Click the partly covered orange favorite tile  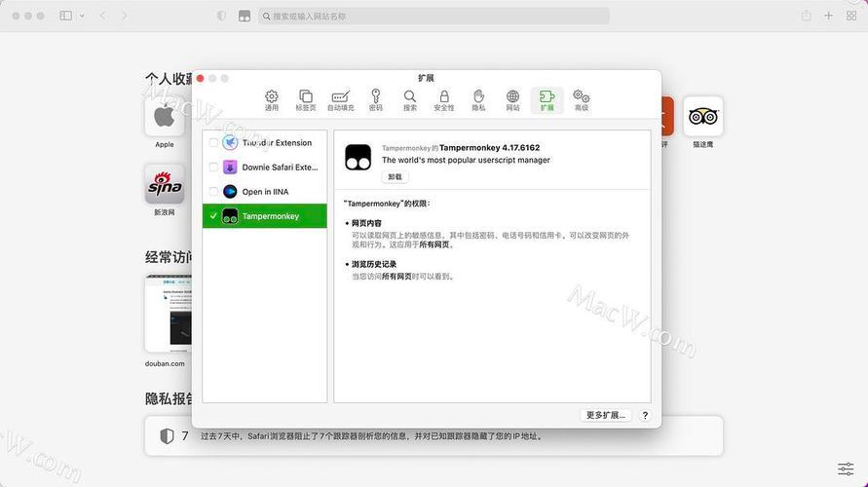(667, 116)
